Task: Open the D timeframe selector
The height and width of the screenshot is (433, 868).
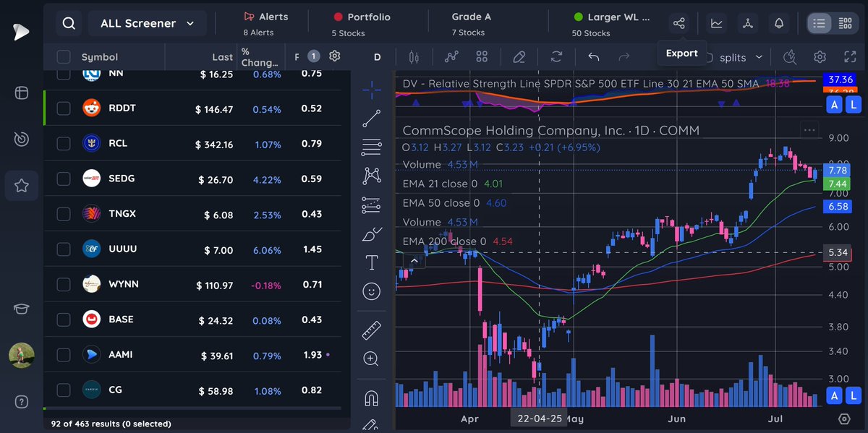Action: tap(377, 57)
